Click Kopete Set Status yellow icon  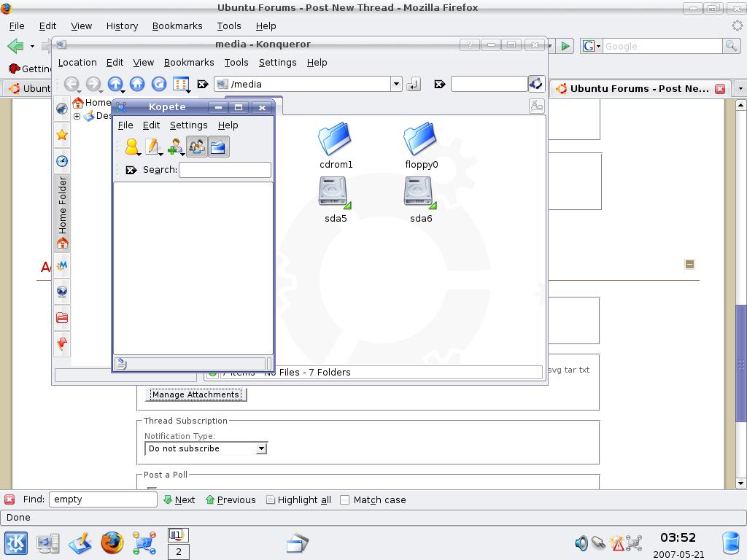click(131, 147)
